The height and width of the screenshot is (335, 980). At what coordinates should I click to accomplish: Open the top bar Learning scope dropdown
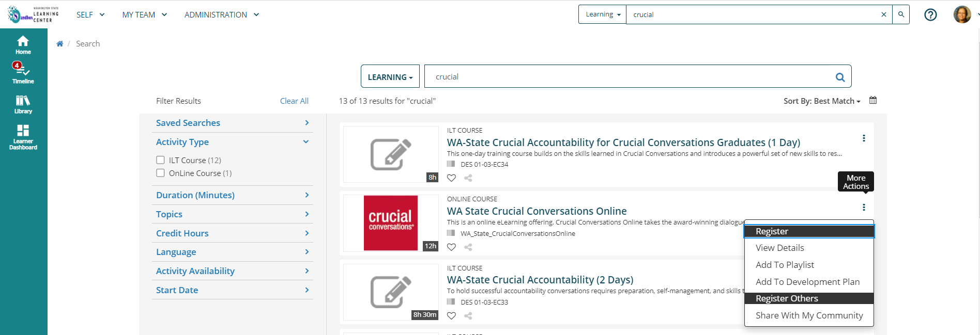point(603,14)
